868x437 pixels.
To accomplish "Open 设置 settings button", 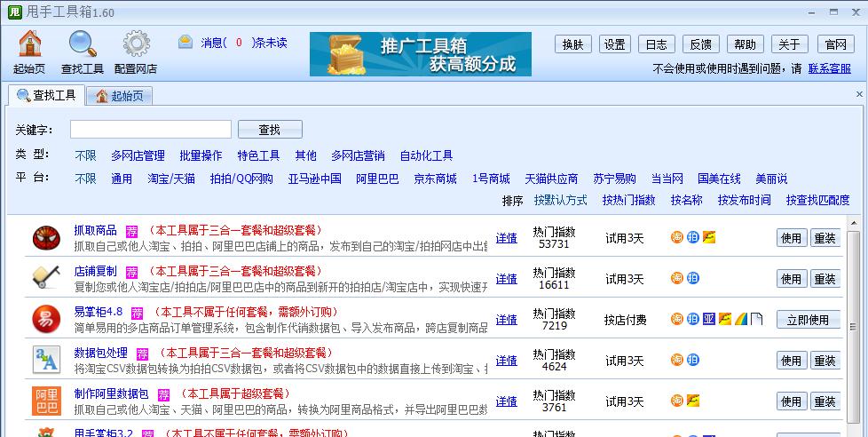I will 614,44.
